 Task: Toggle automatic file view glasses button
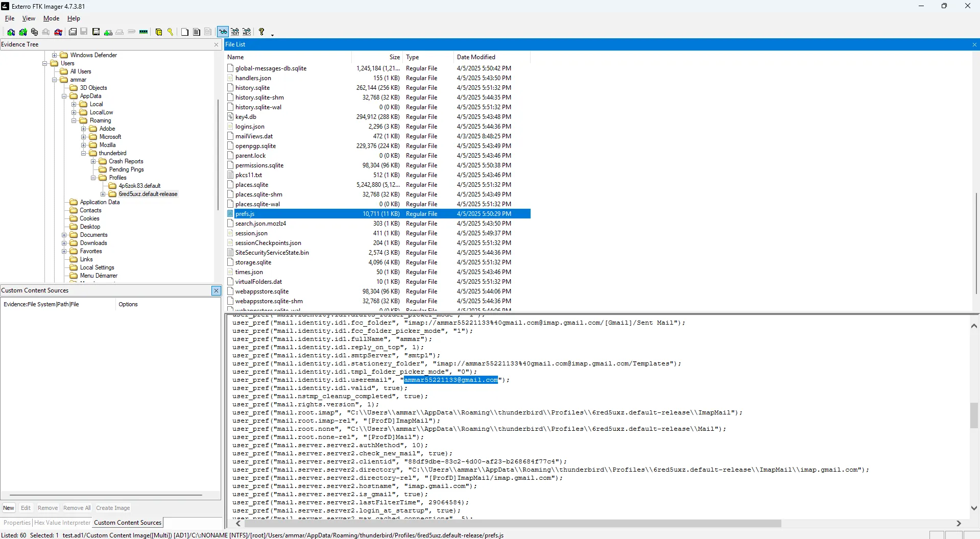point(223,32)
